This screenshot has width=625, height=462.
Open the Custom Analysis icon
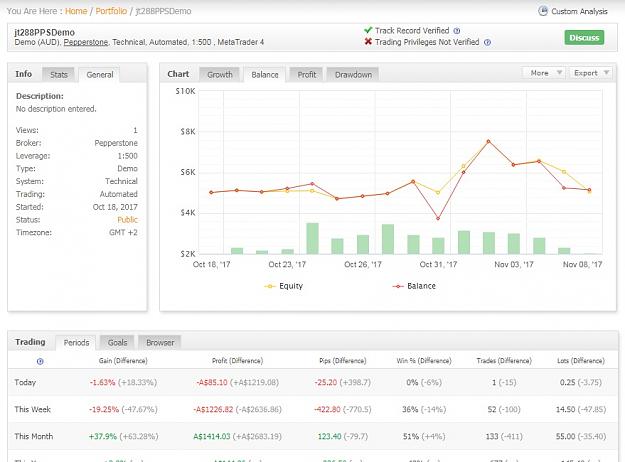point(543,11)
